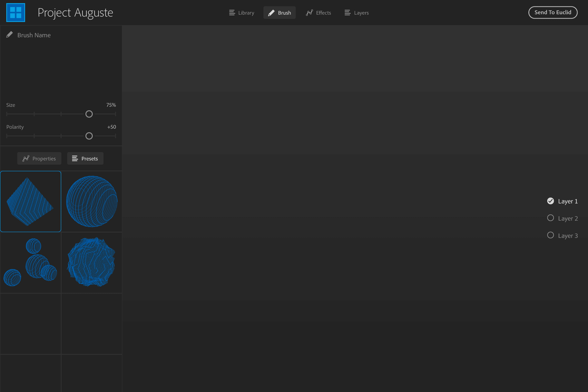The height and width of the screenshot is (392, 588).
Task: Choose the scattered spheres brush preset
Action: 31,262
